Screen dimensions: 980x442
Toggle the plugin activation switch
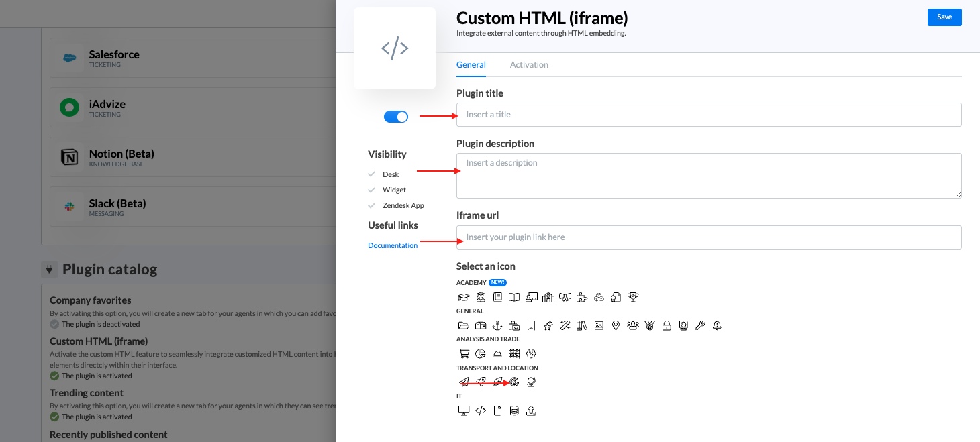pos(396,117)
